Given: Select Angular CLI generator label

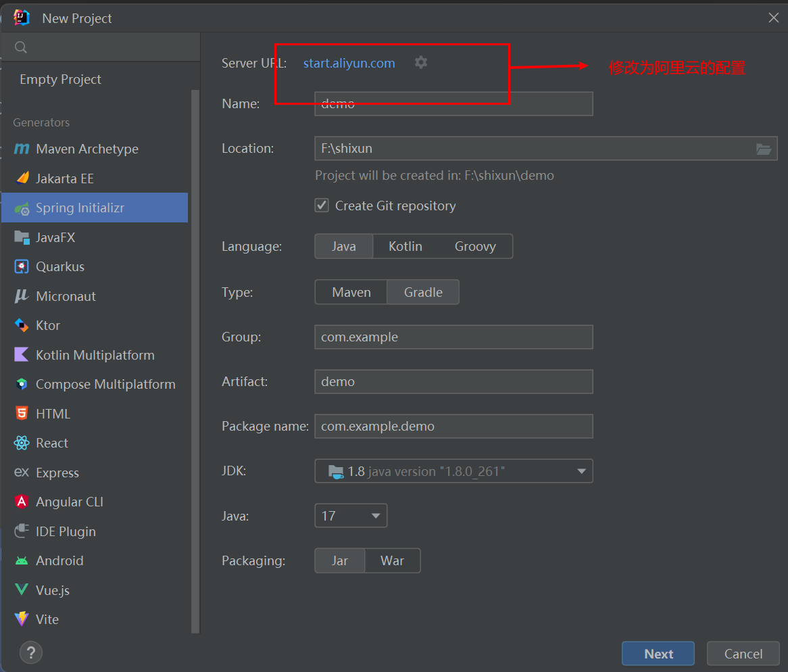Looking at the screenshot, I should click(x=70, y=502).
